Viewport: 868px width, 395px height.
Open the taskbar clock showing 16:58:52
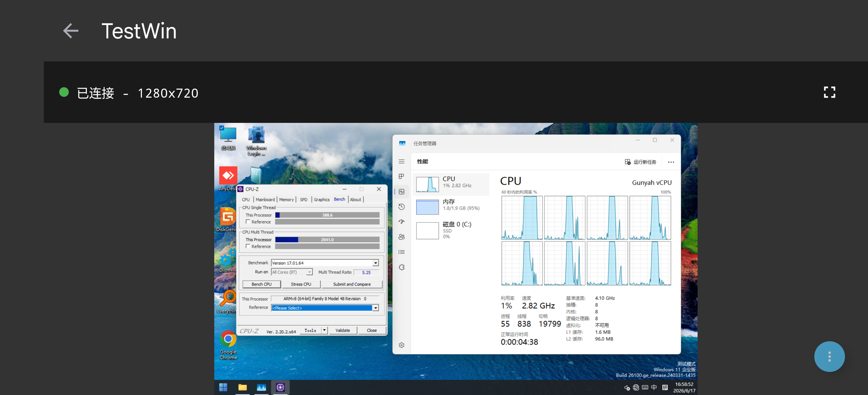pos(684,387)
